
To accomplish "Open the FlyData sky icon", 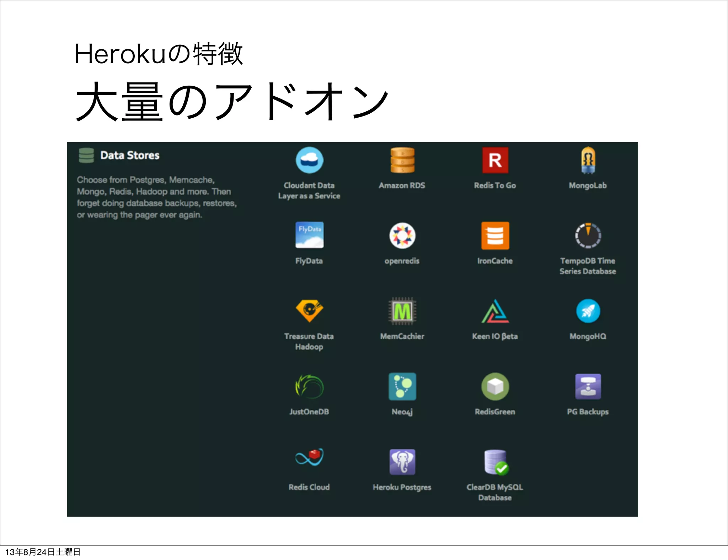I will (309, 235).
